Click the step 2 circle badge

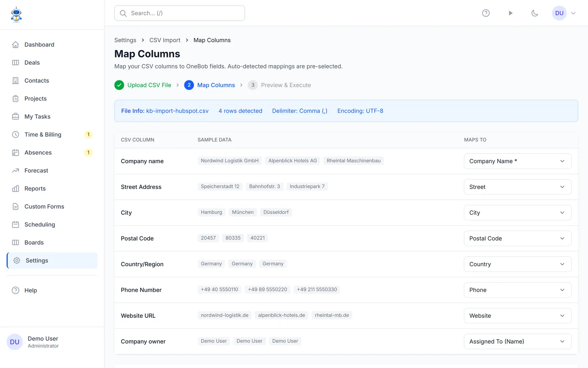point(189,85)
